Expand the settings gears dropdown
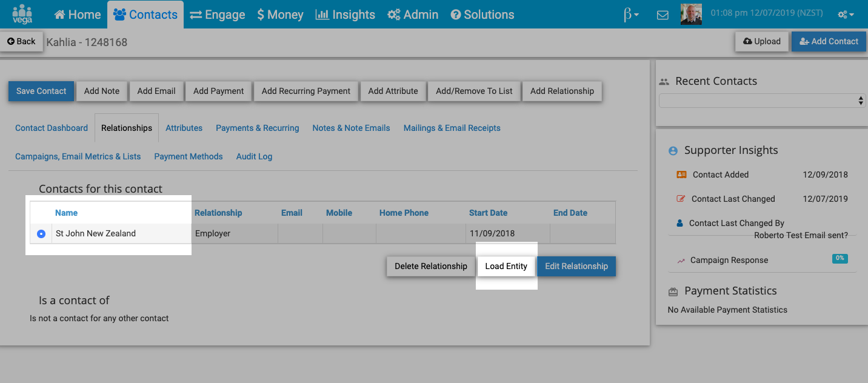This screenshot has width=868, height=383. tap(846, 15)
